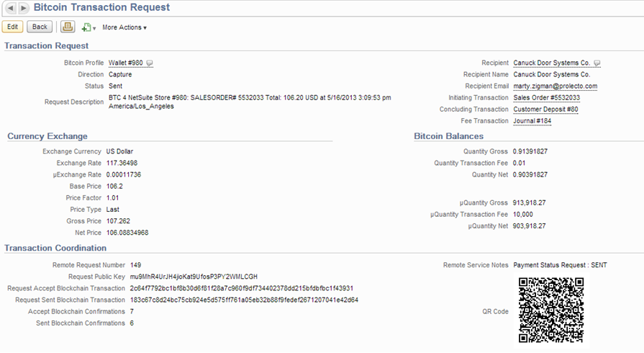Open the comment bubble beside Recipient company

(x=597, y=63)
